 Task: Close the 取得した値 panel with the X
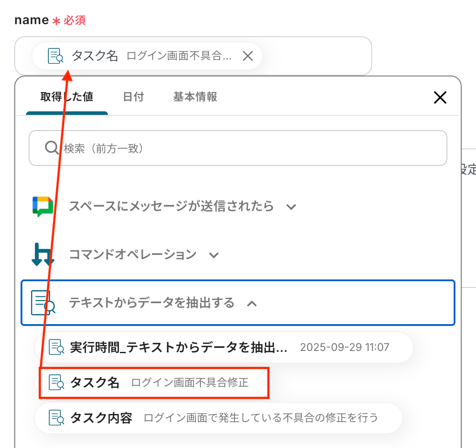[440, 97]
